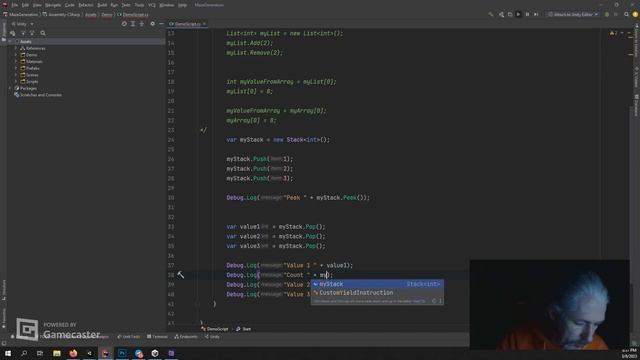
Task: Hide the explorer panel with minimize icon
Action: 161,24
